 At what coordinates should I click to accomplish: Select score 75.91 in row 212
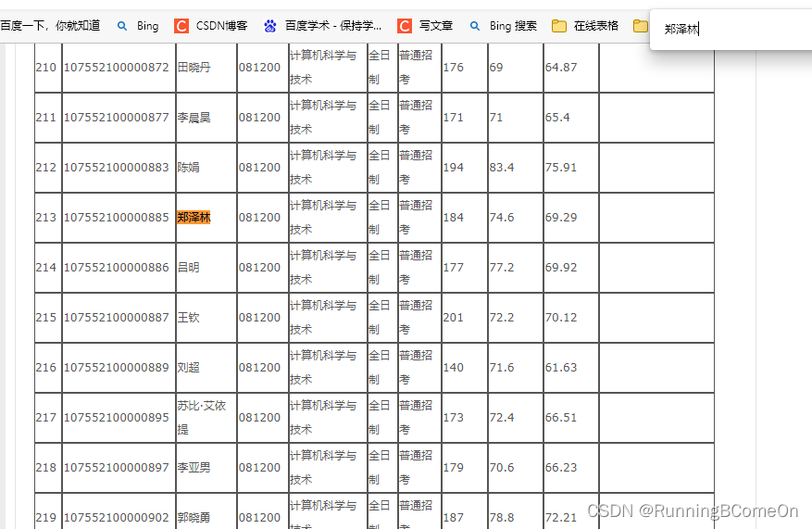coord(561,168)
